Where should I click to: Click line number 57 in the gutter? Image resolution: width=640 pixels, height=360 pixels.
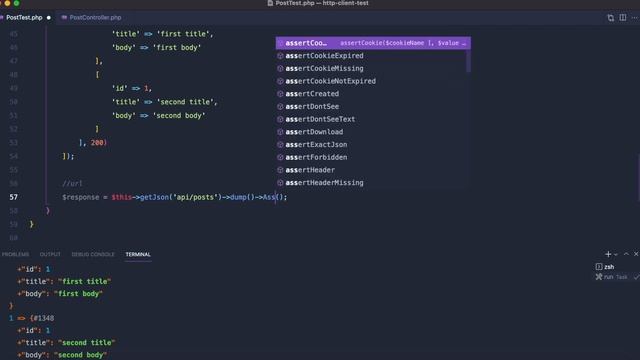pyautogui.click(x=13, y=197)
